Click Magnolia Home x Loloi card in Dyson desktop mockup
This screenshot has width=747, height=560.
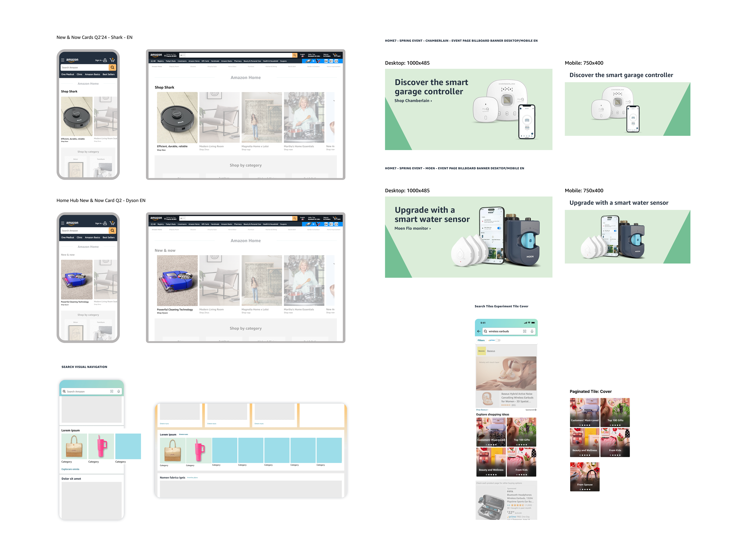pos(262,280)
